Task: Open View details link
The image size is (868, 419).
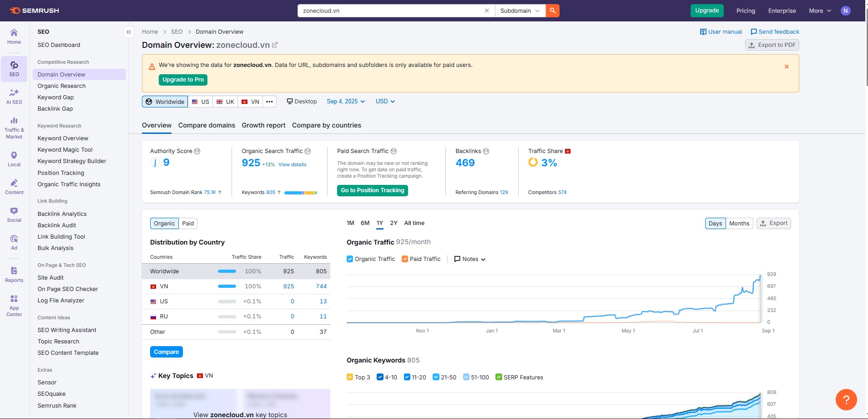Action: [x=292, y=164]
